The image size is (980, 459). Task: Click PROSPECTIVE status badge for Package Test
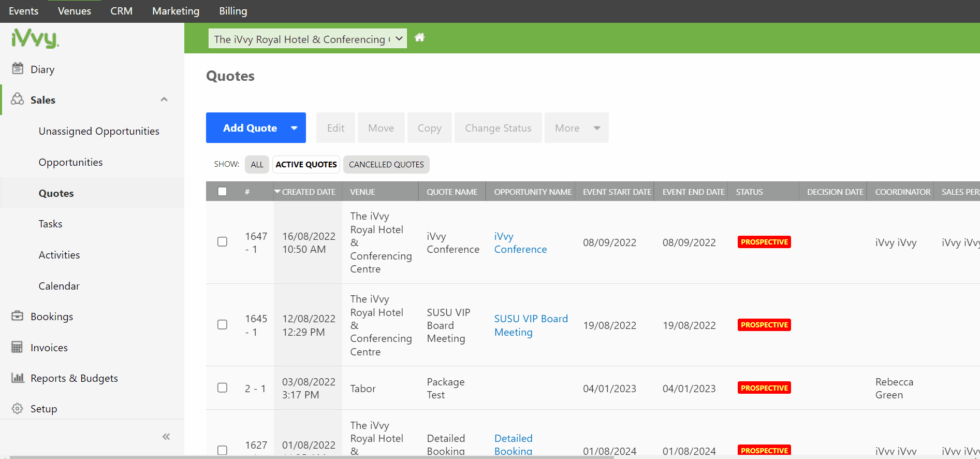764,388
